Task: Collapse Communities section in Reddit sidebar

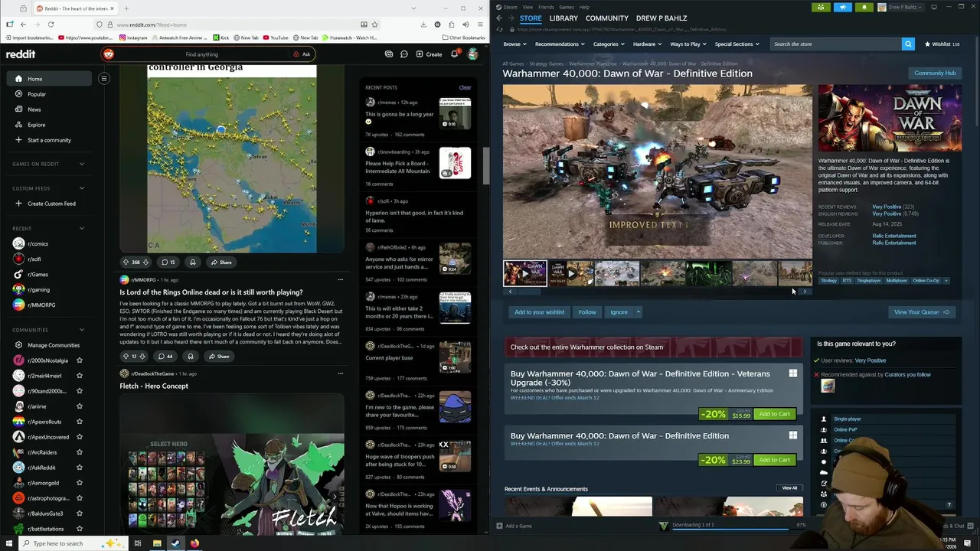Action: (82, 330)
